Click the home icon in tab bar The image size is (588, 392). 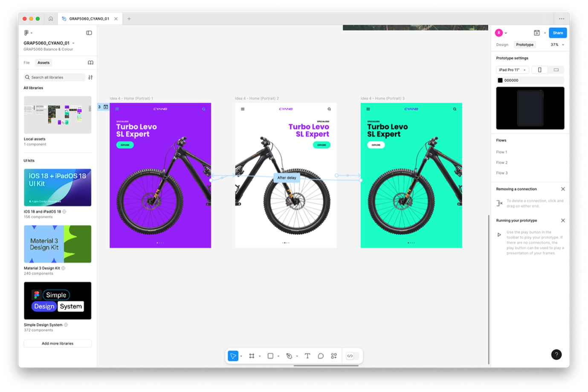coord(51,19)
